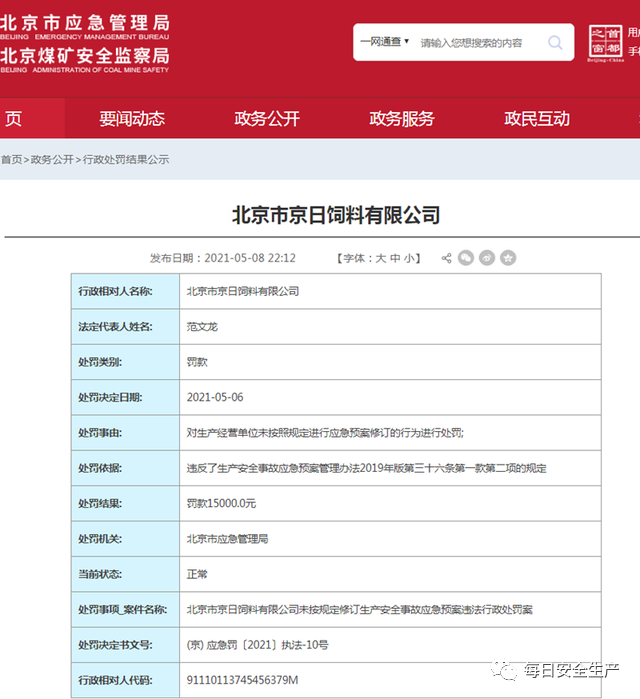
Task: Set font size to 小
Action: (x=409, y=258)
